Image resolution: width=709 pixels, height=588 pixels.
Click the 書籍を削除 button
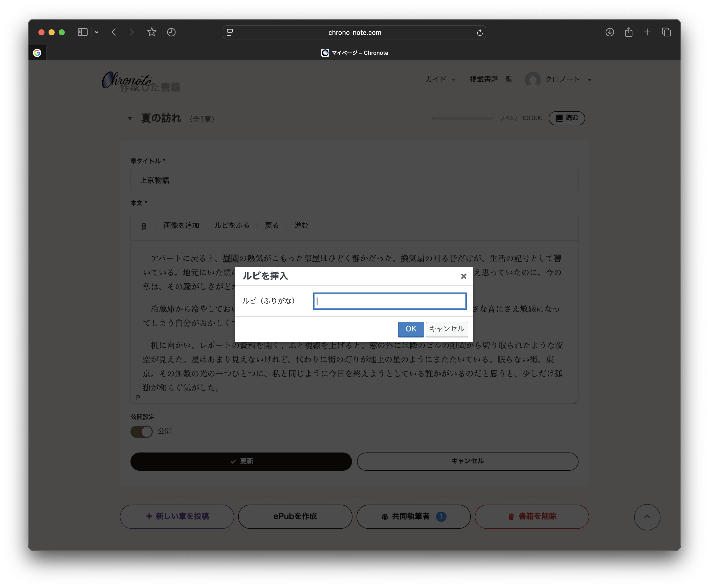pyautogui.click(x=532, y=516)
